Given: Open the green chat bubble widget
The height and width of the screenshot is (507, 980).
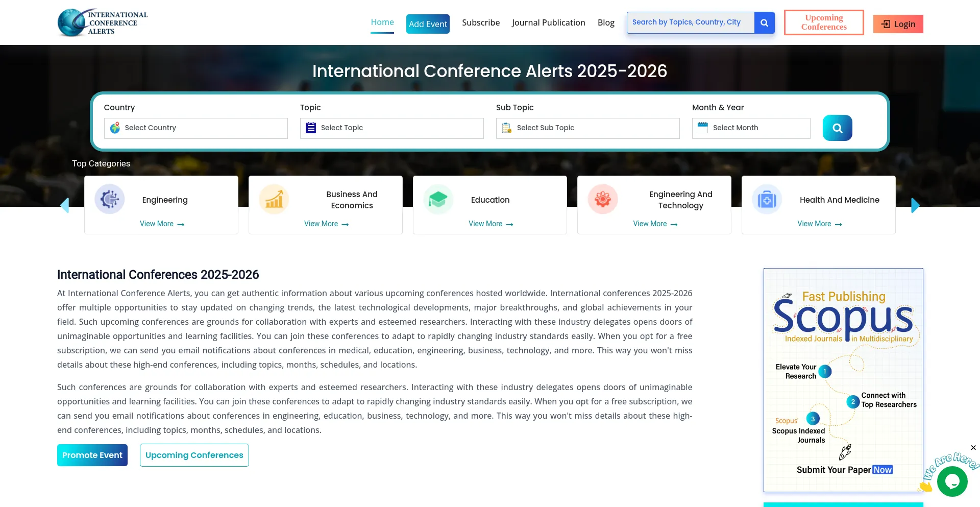Looking at the screenshot, I should click(x=952, y=481).
